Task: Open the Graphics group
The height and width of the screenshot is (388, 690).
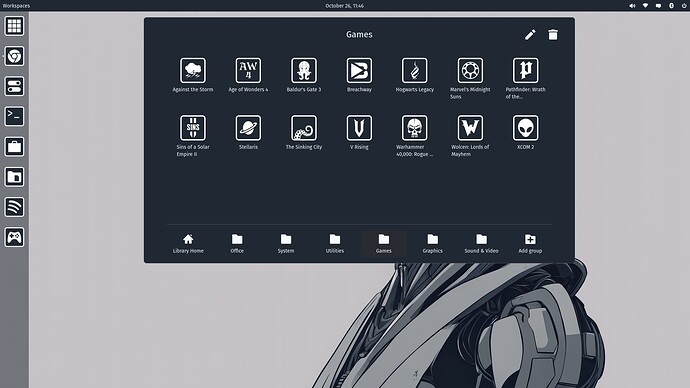Action: click(433, 244)
